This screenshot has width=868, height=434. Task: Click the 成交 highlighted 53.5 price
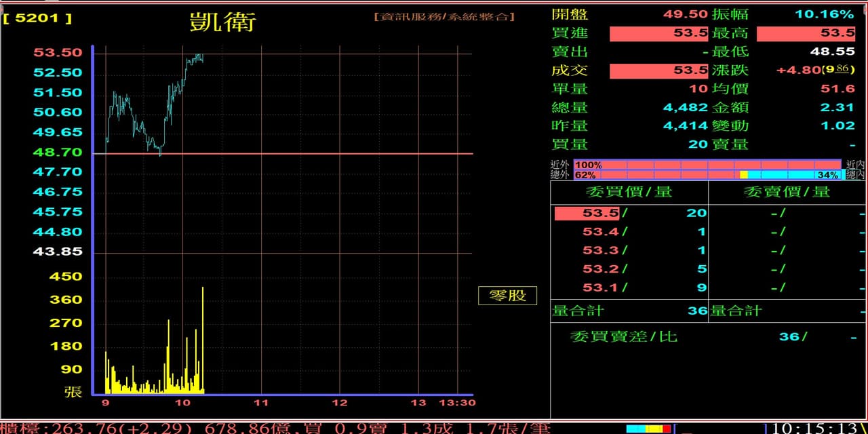tap(658, 71)
